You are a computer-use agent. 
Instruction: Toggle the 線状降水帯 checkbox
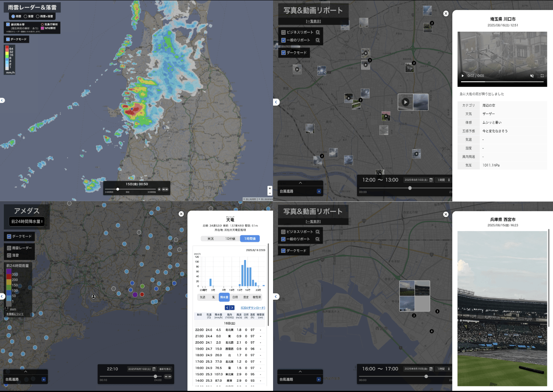point(8,24)
